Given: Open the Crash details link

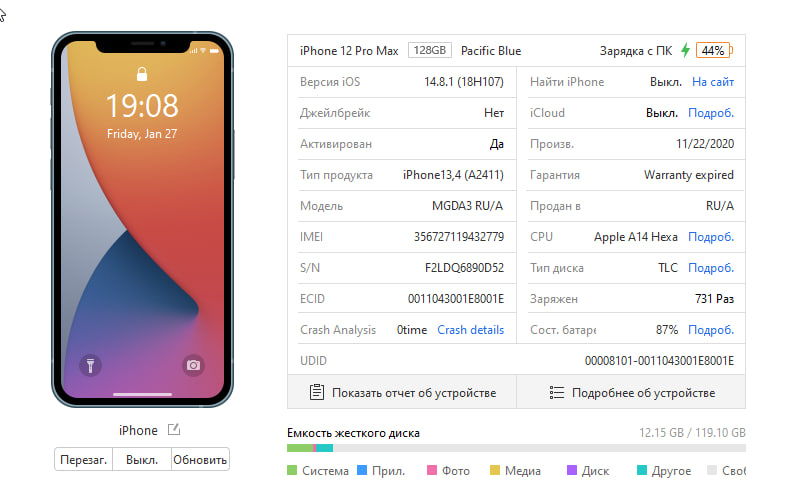Looking at the screenshot, I should pyautogui.click(x=470, y=330).
